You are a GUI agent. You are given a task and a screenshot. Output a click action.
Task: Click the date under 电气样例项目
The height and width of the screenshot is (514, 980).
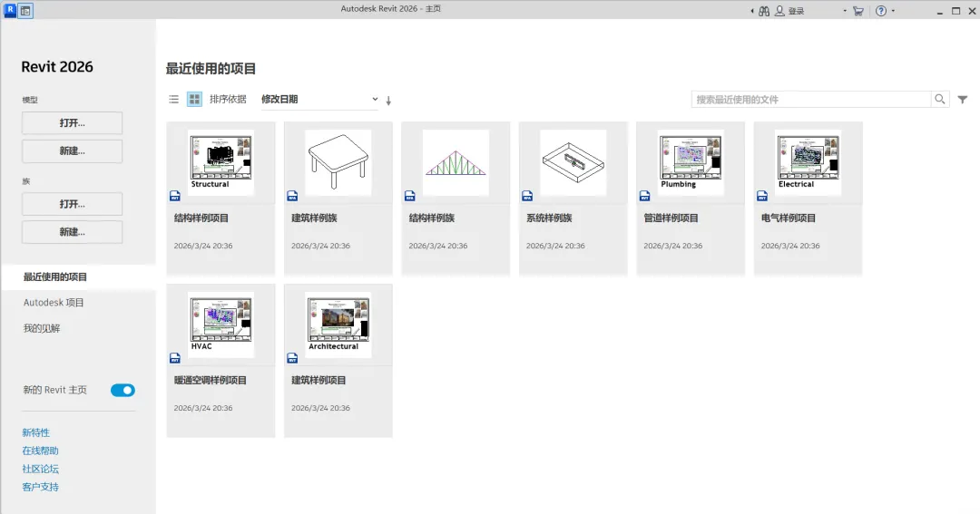(x=790, y=246)
